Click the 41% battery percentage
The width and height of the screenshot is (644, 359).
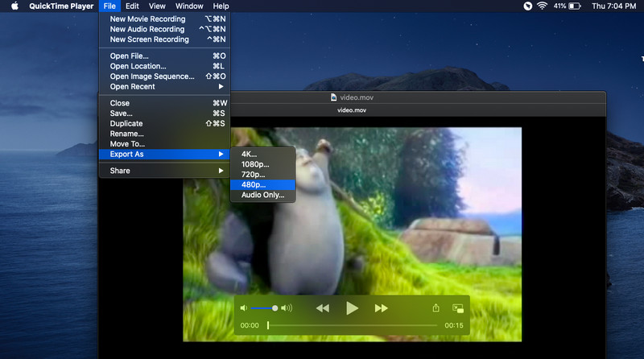[x=559, y=6]
